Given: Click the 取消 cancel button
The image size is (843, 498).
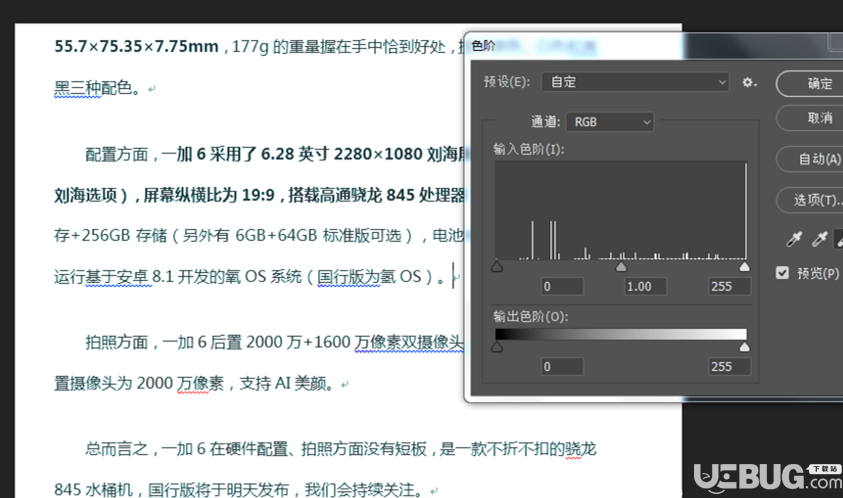Looking at the screenshot, I should click(810, 118).
